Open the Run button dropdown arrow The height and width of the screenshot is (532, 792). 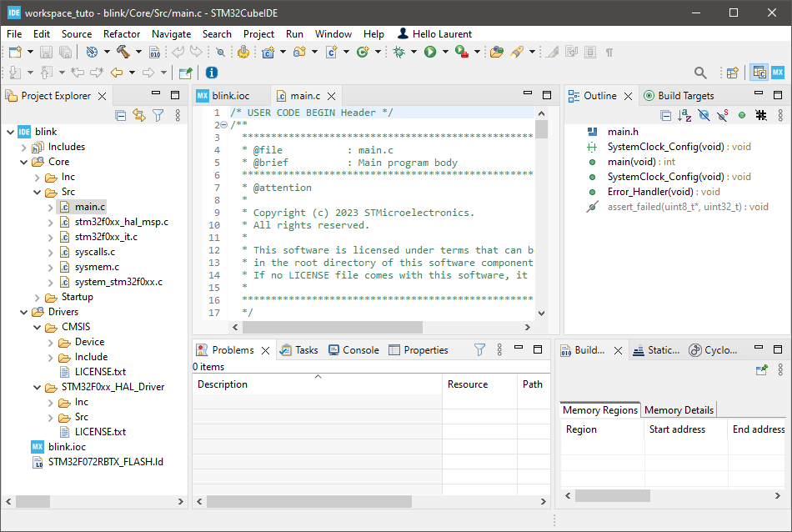pos(445,52)
